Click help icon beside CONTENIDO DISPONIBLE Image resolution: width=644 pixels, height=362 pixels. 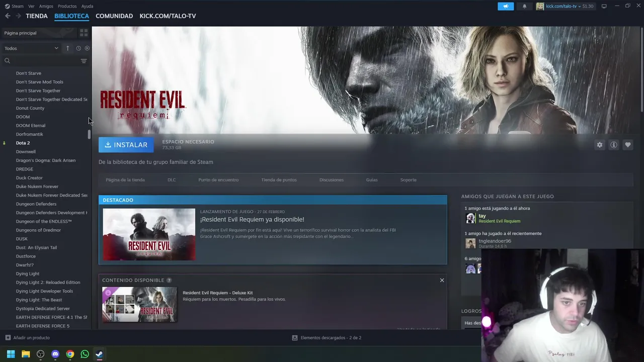(x=169, y=280)
